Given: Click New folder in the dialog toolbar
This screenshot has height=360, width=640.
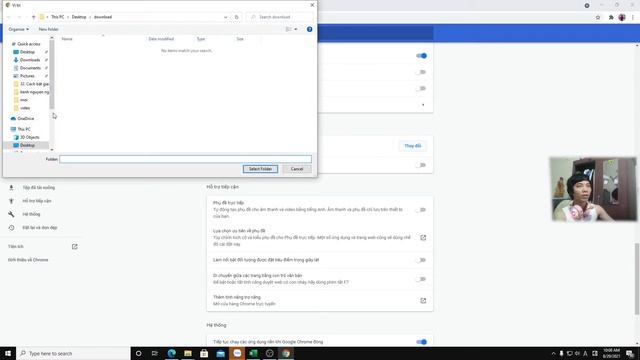Looking at the screenshot, I should 48,29.
